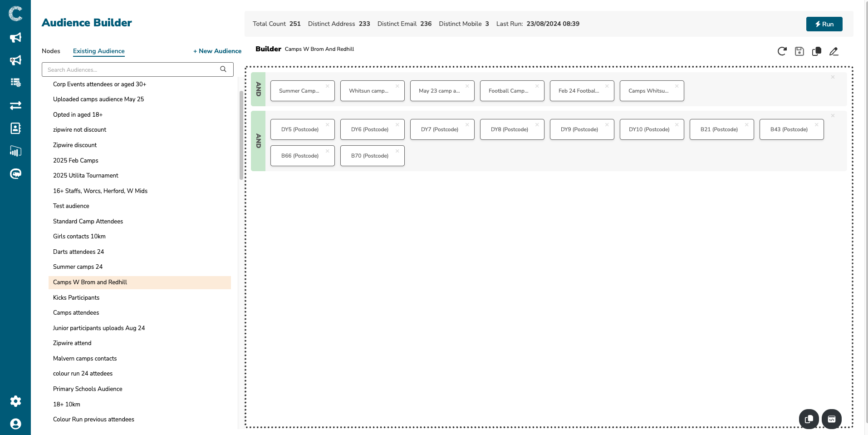Select the Existing Audience tab
Viewport: 868px width, 435px height.
click(x=98, y=51)
